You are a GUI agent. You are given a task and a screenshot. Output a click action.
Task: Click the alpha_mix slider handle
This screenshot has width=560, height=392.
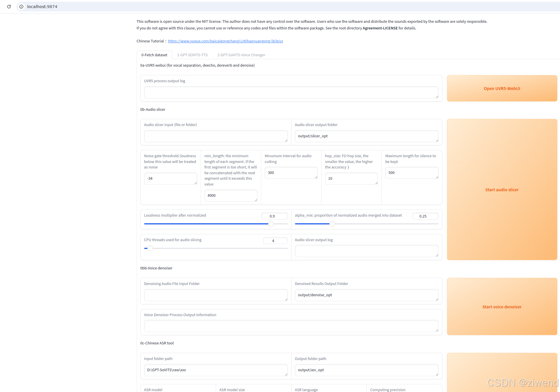(x=332, y=224)
